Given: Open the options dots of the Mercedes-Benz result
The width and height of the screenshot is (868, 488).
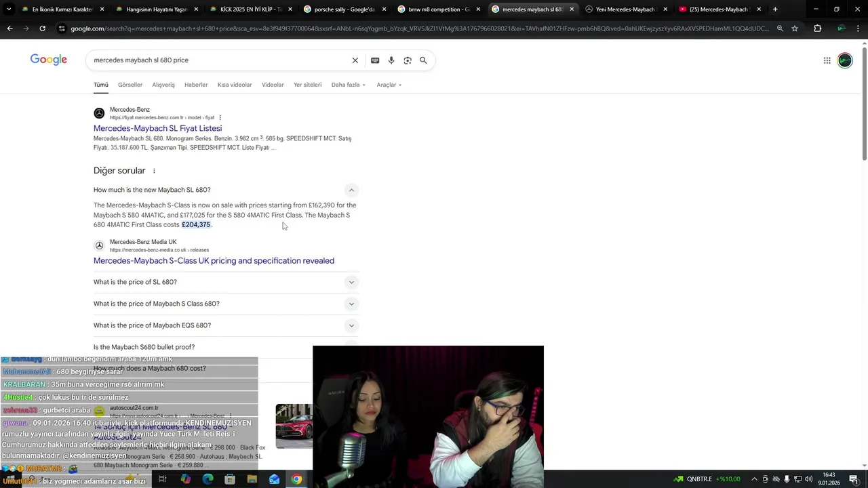Looking at the screenshot, I should coord(220,117).
